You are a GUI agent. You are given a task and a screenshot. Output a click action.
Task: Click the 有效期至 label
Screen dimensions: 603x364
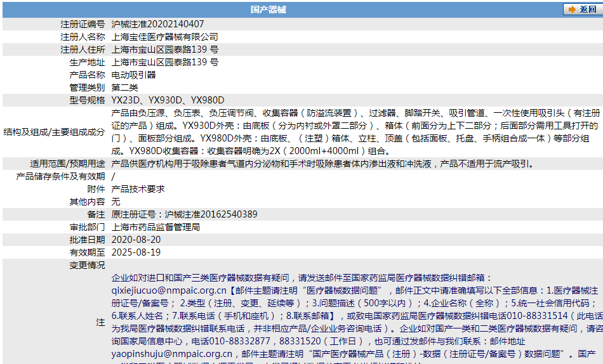[88, 252]
